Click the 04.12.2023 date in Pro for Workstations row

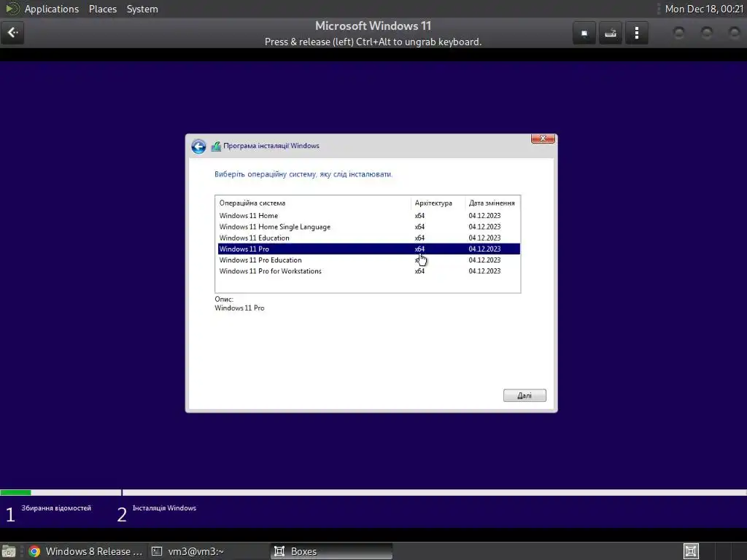tap(484, 271)
